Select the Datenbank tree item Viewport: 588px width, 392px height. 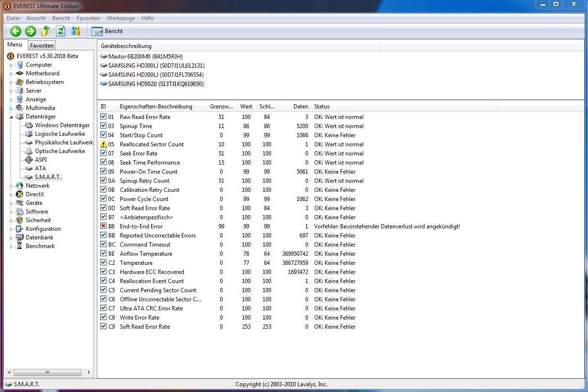click(x=39, y=238)
